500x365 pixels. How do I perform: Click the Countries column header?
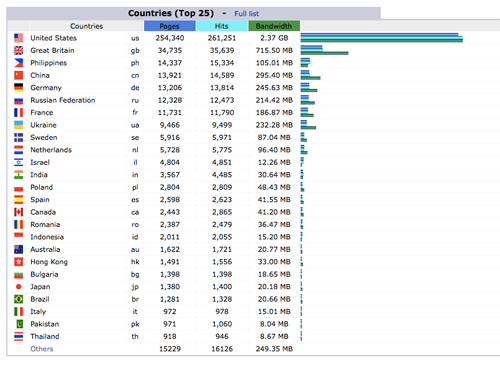coord(86,26)
